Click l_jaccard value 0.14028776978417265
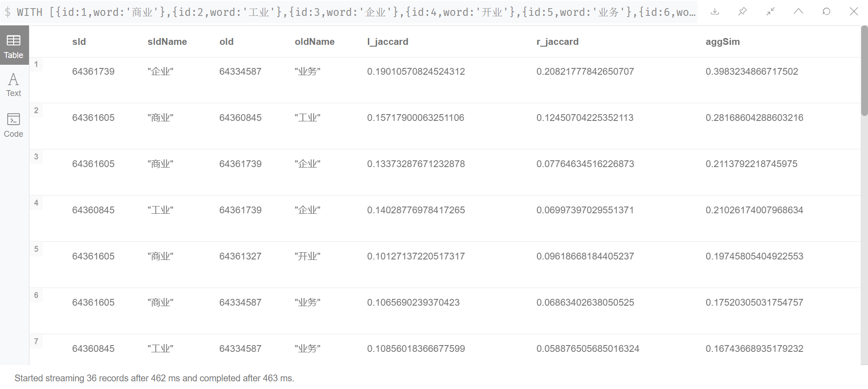The image size is (868, 389). pyautogui.click(x=416, y=210)
